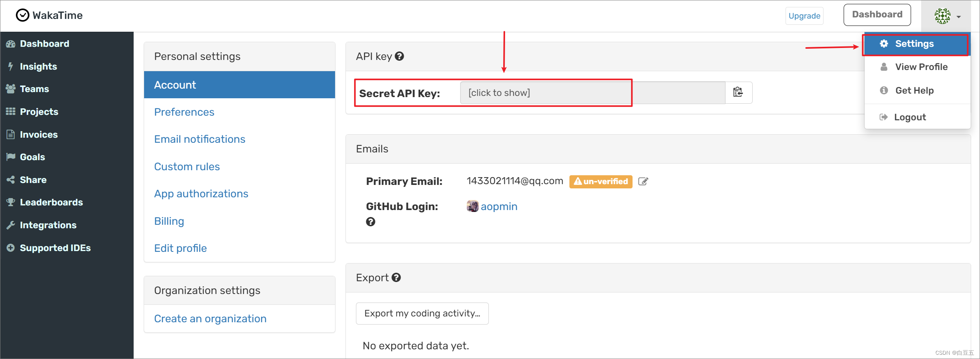The height and width of the screenshot is (359, 980).
Task: Go to Insights in sidebar
Action: point(38,67)
